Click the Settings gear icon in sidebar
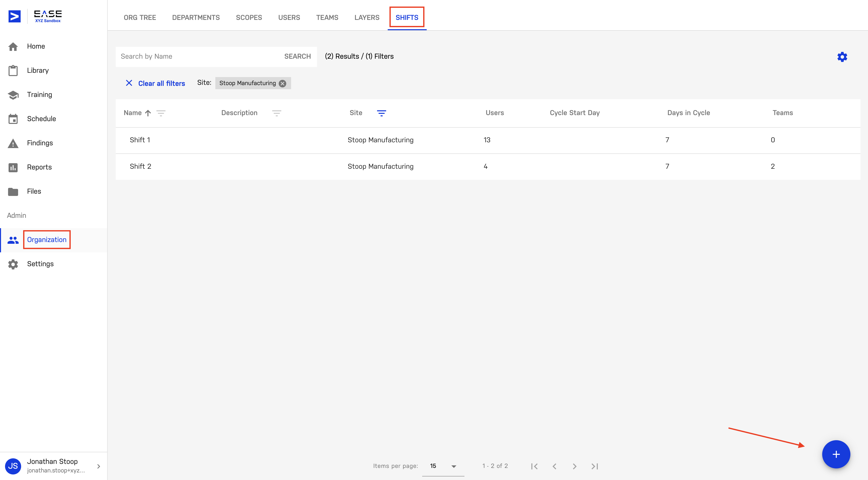 [x=13, y=264]
